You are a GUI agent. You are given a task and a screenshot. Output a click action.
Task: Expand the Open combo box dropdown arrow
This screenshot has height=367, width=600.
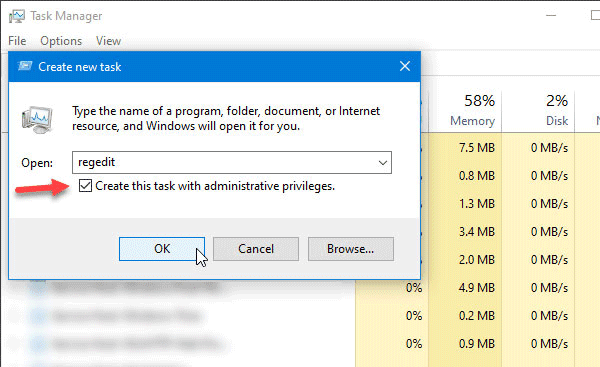tap(383, 162)
